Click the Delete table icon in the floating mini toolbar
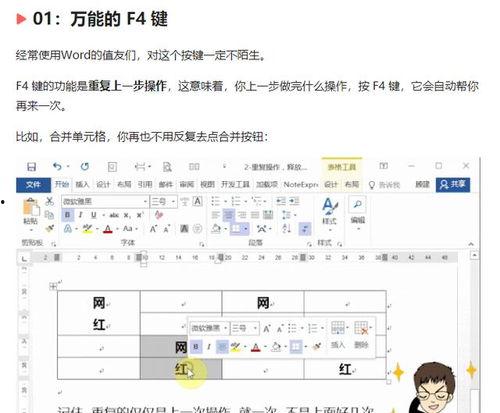The width and height of the screenshot is (500, 413). (x=361, y=328)
